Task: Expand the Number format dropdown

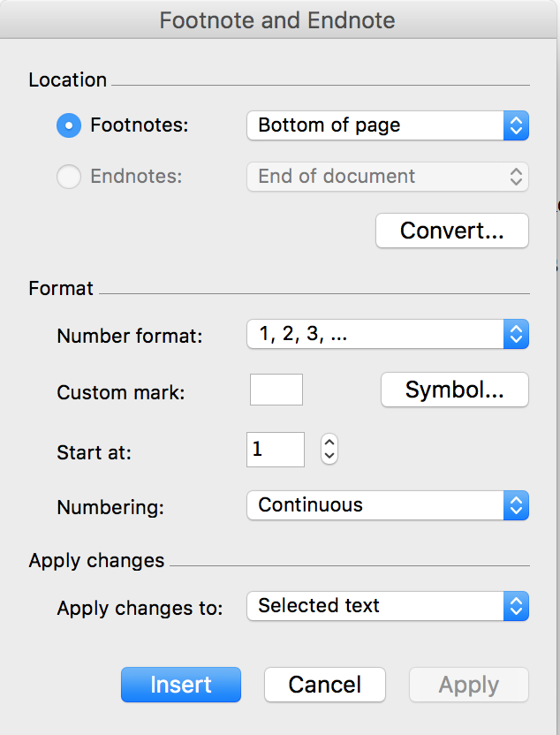Action: pos(388,334)
